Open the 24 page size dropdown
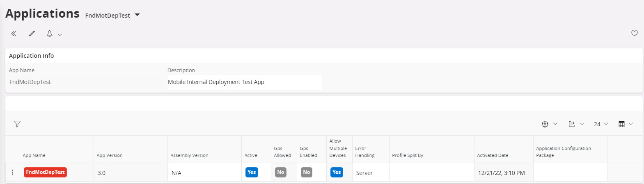This screenshot has width=644, height=184. [x=600, y=124]
